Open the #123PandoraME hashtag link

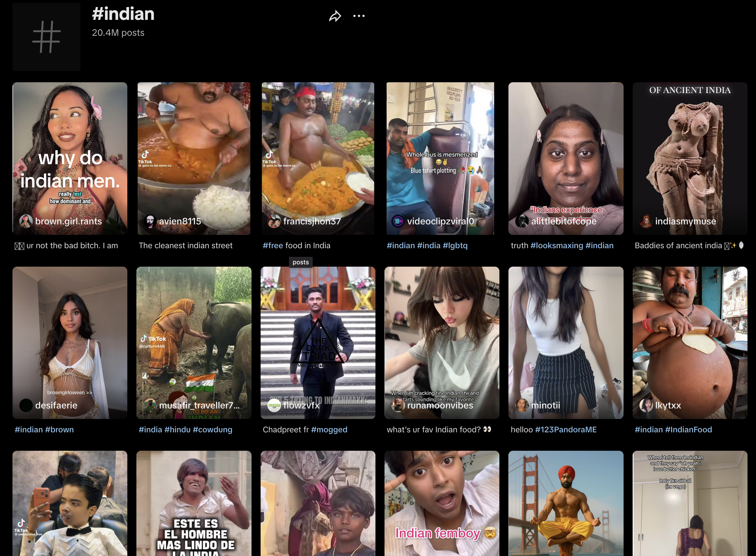(565, 429)
